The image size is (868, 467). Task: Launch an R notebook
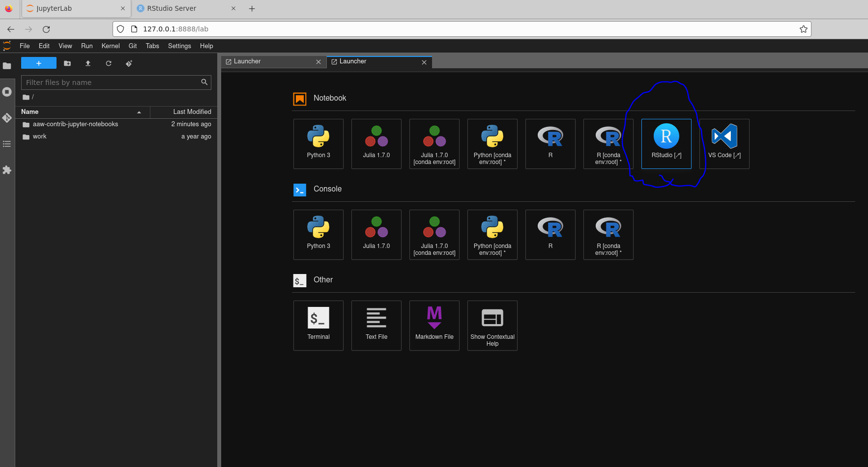550,144
